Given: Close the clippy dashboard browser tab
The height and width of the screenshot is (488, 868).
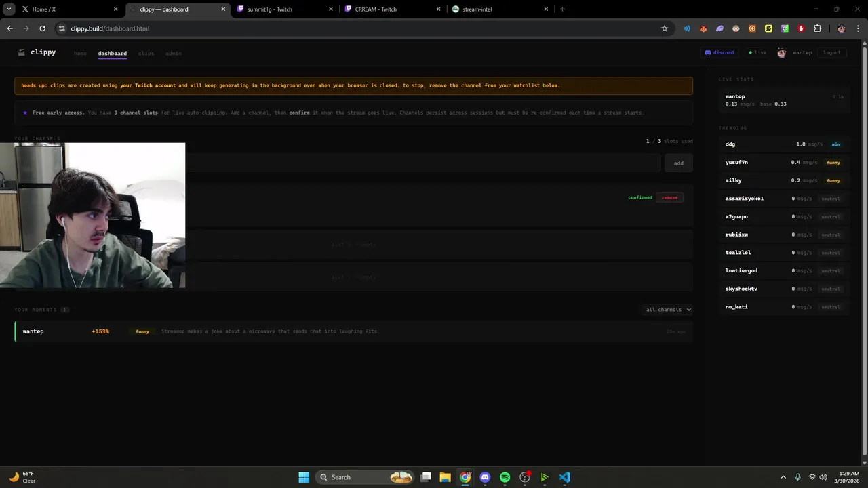Looking at the screenshot, I should [223, 9].
